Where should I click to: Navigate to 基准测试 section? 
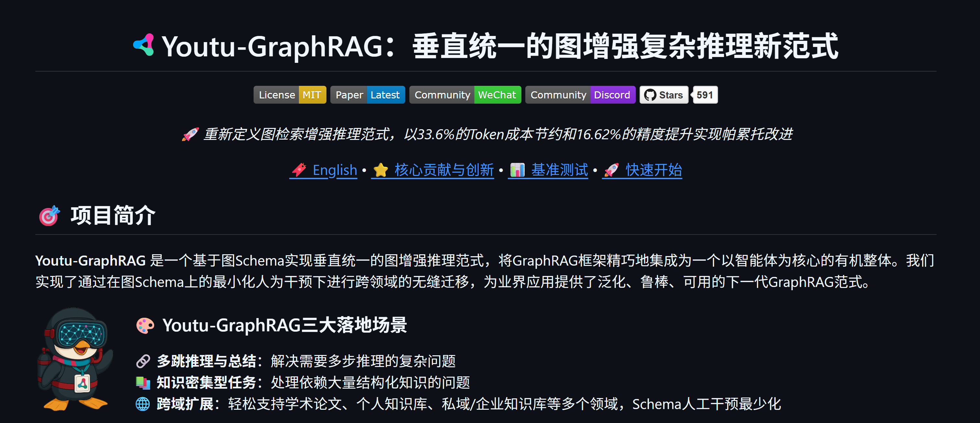(559, 170)
